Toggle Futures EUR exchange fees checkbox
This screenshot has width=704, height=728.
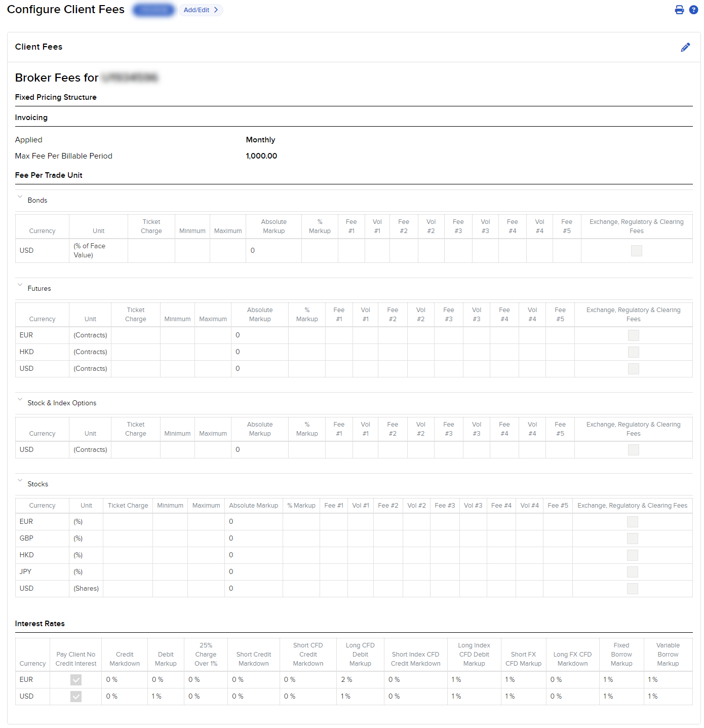[x=633, y=335]
